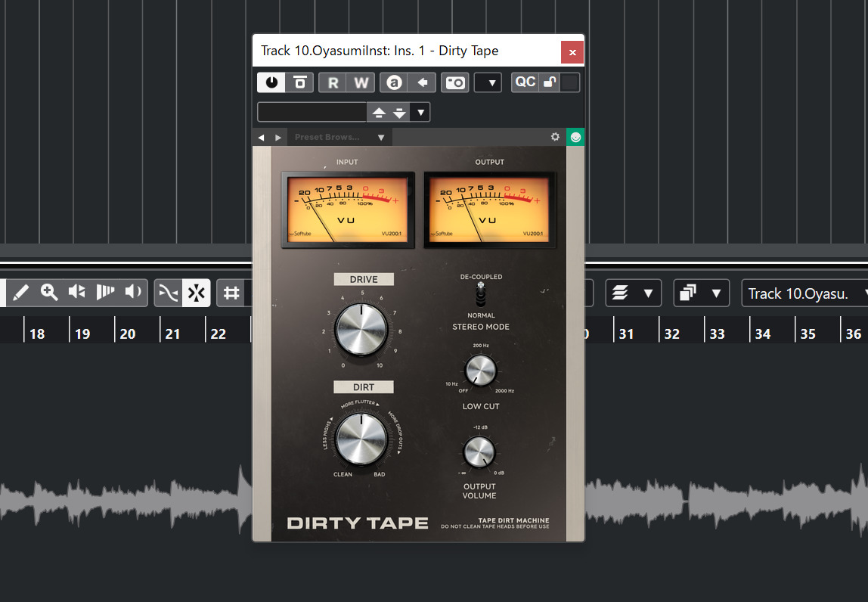The image size is (868, 602).
Task: Click the copy A to B arrow button
Action: (422, 82)
